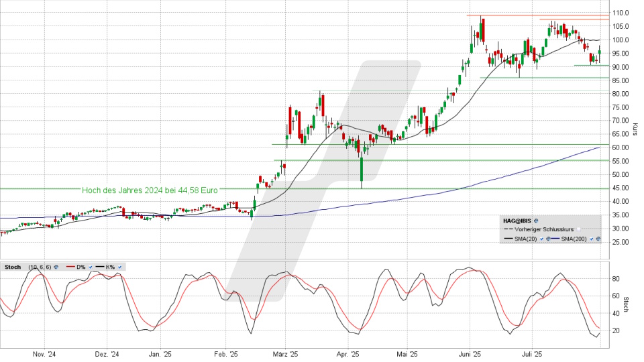Click the März '25 date axis label
The width and height of the screenshot is (644, 362).
pyautogui.click(x=286, y=354)
